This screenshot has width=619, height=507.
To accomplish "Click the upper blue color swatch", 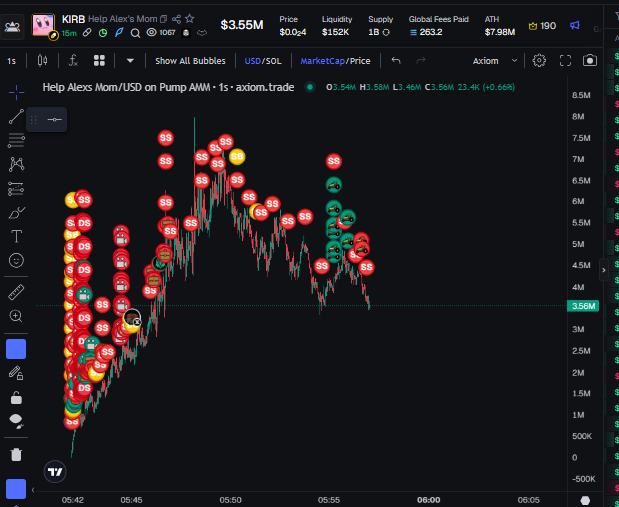I will 16,349.
